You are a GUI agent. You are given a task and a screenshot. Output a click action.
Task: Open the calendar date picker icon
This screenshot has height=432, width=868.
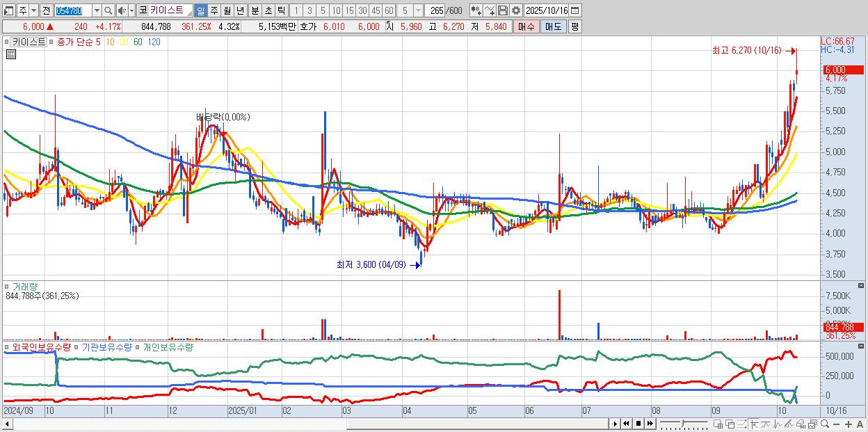[x=575, y=10]
